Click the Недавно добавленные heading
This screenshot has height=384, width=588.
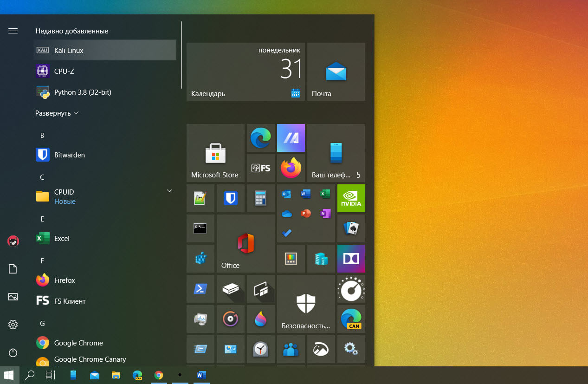pos(72,31)
